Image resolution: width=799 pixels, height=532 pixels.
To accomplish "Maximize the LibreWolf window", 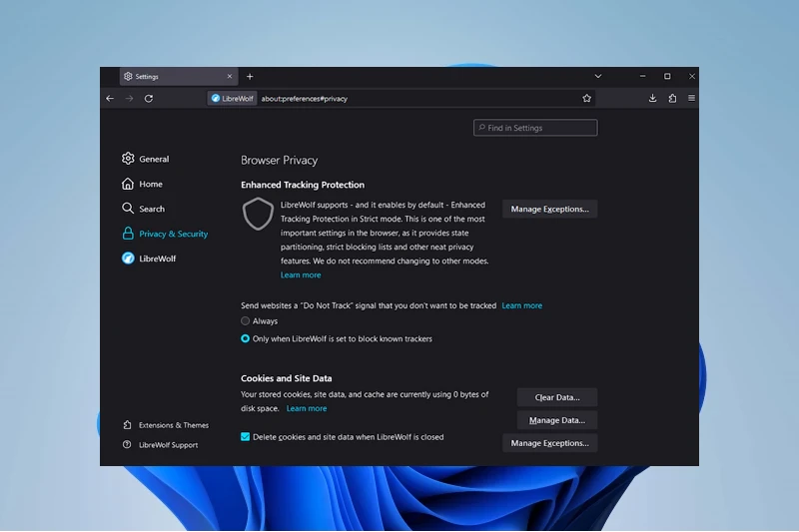I will [x=667, y=77].
